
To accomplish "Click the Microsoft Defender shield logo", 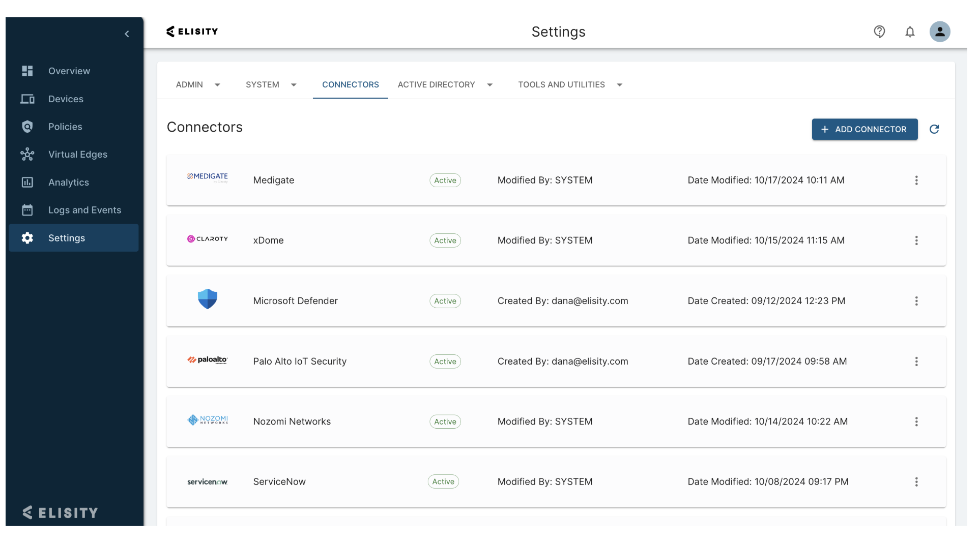I will [x=208, y=299].
